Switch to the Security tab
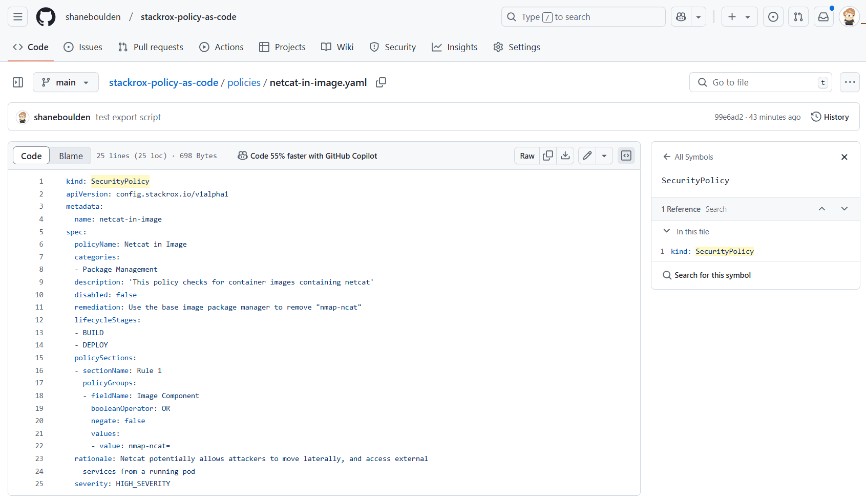This screenshot has width=866, height=504. pos(393,47)
